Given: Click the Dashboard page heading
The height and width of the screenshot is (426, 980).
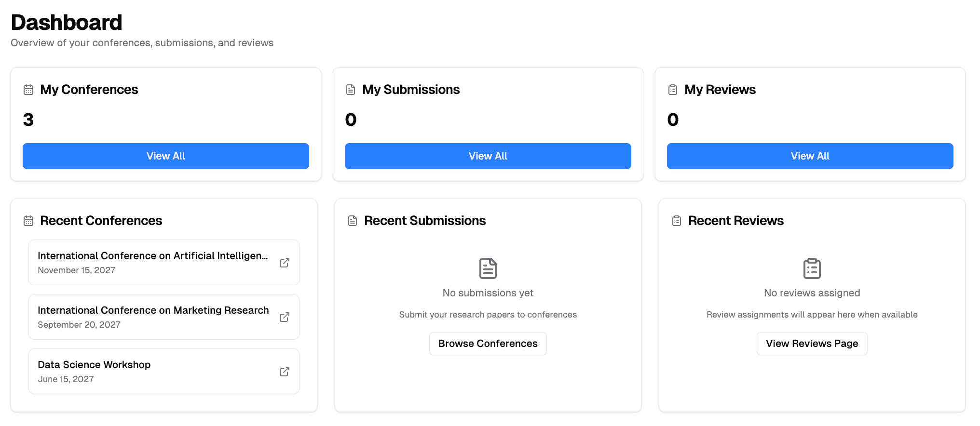Looking at the screenshot, I should (x=67, y=23).
